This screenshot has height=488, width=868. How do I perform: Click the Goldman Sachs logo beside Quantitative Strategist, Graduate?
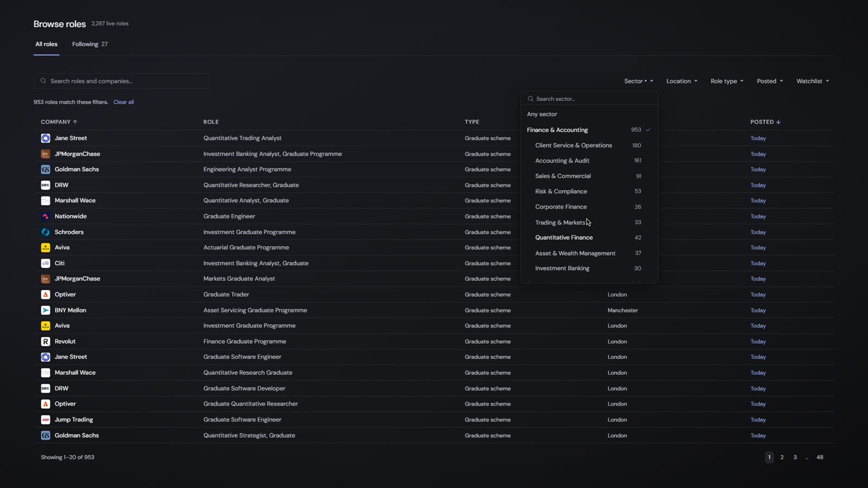(x=46, y=435)
